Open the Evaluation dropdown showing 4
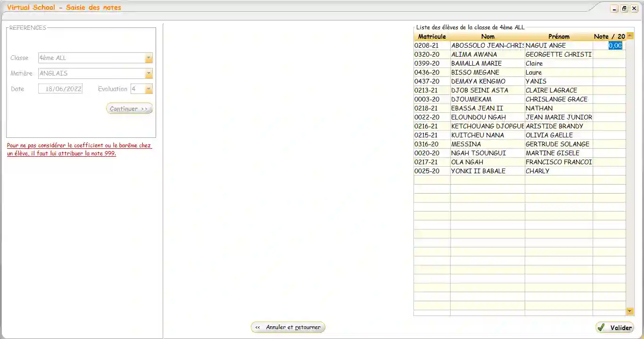Screen dimensions: 644x339 click(x=149, y=89)
